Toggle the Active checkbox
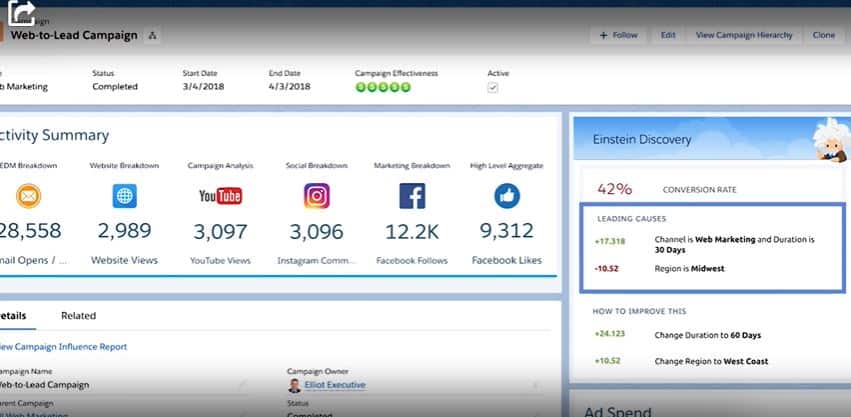851x417 pixels. (492, 87)
